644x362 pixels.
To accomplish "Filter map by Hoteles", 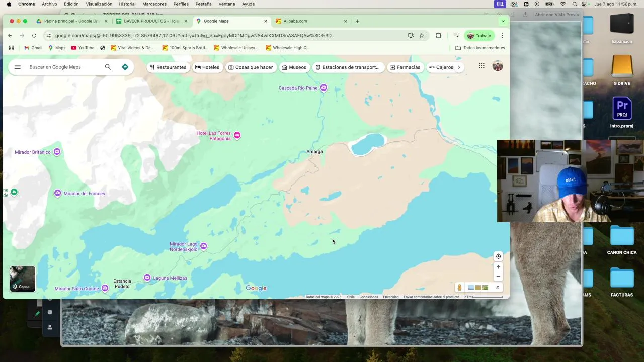I will [x=207, y=67].
